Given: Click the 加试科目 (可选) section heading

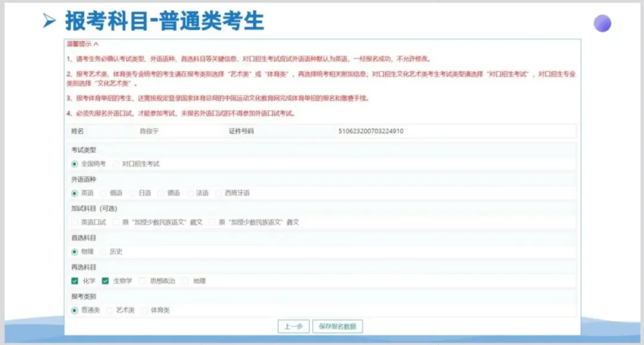Looking at the screenshot, I should pos(94,208).
